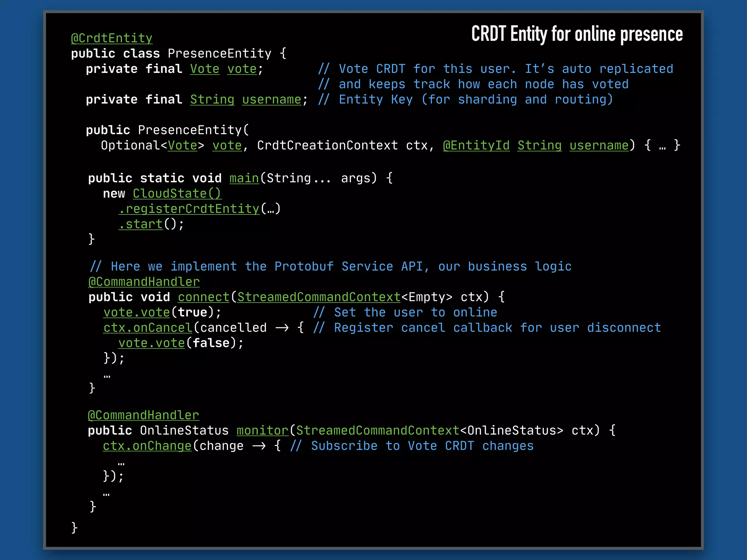The width and height of the screenshot is (747, 560).
Task: Click the @EntityId annotation
Action: 476,145
